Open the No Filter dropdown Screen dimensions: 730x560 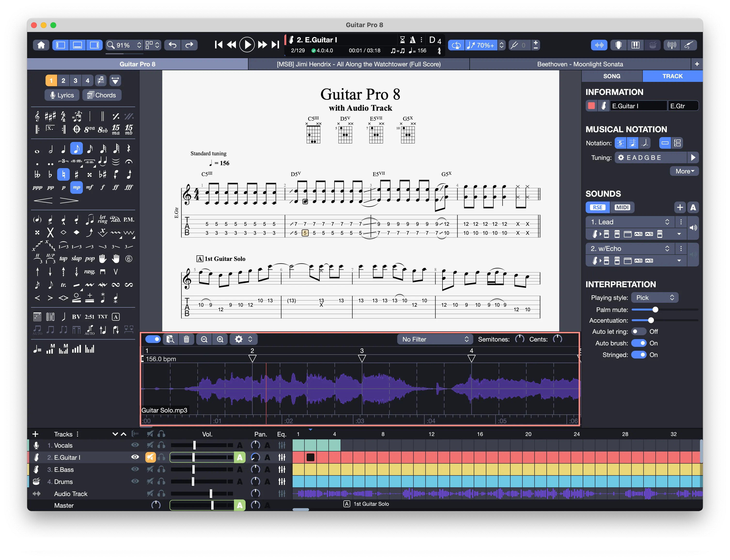(435, 339)
